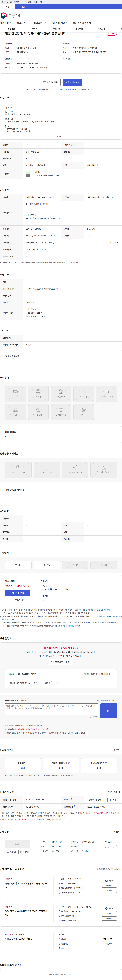Viewport: 122px width, 980px height.
Task: Click the 기숙사 welfare icon
Action: tap(38, 394)
